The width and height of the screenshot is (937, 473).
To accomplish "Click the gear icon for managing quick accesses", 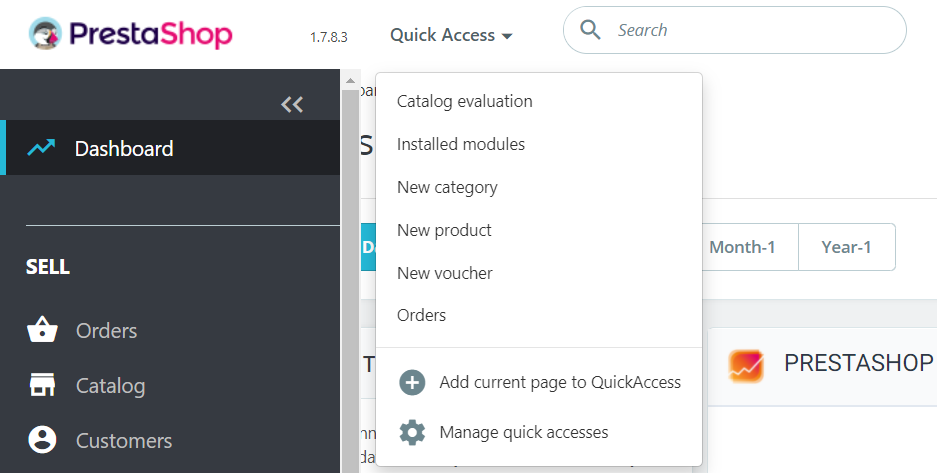I will pos(412,432).
